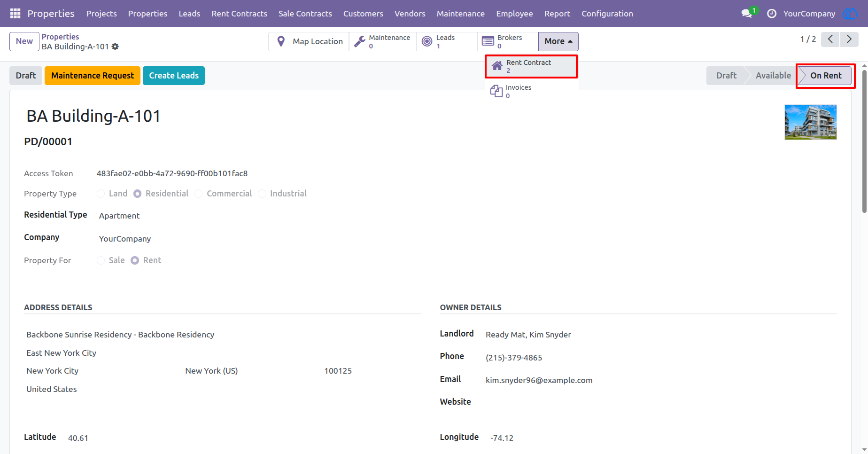Select the Commercial property type radio

[x=199, y=194]
